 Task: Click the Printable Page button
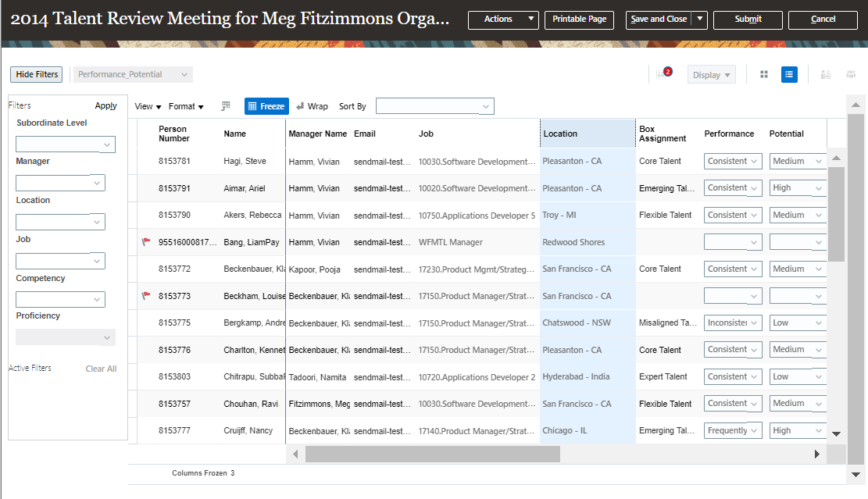(579, 20)
